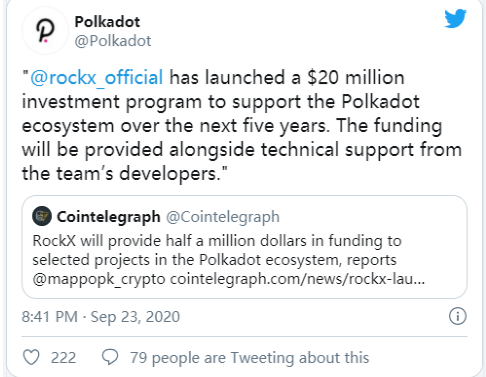This screenshot has height=377, width=486.
Task: Click '79 people are Tweeting about this'
Action: (x=249, y=358)
